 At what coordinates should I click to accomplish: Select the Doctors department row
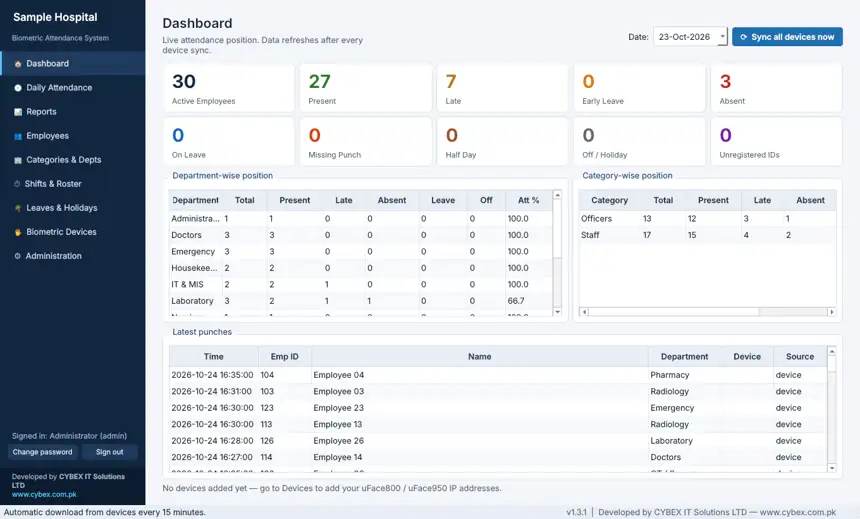coord(361,235)
